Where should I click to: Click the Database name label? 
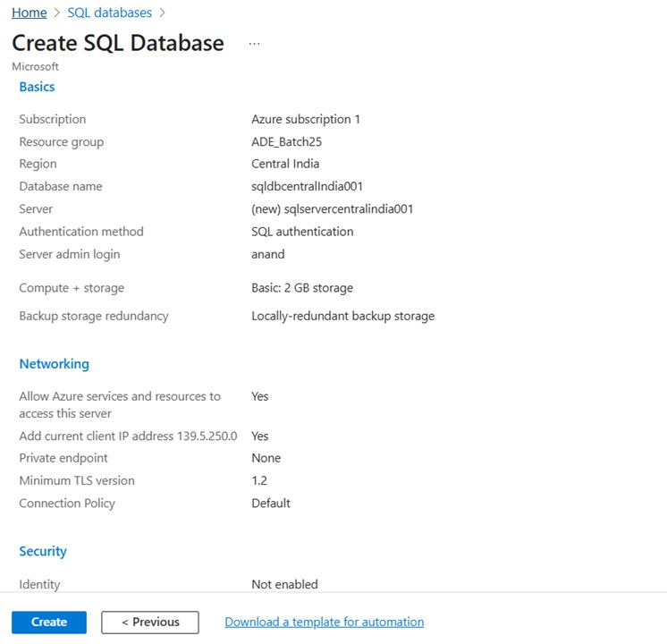coord(61,186)
